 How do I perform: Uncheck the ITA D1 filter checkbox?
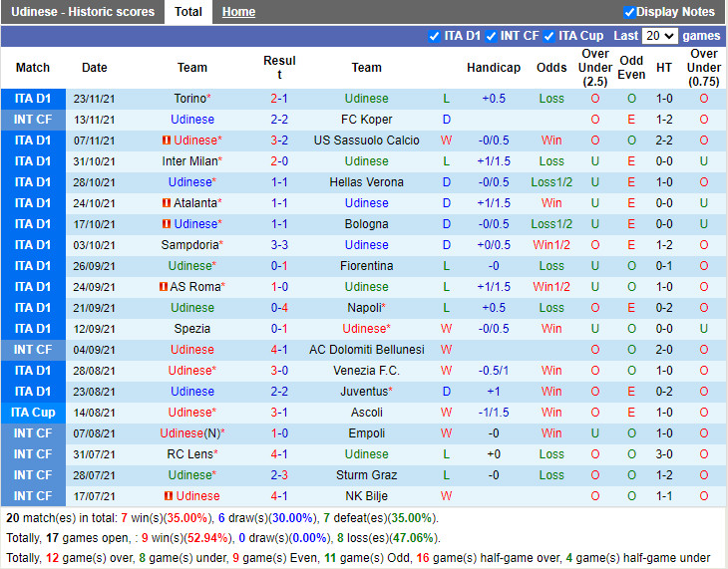pos(434,36)
